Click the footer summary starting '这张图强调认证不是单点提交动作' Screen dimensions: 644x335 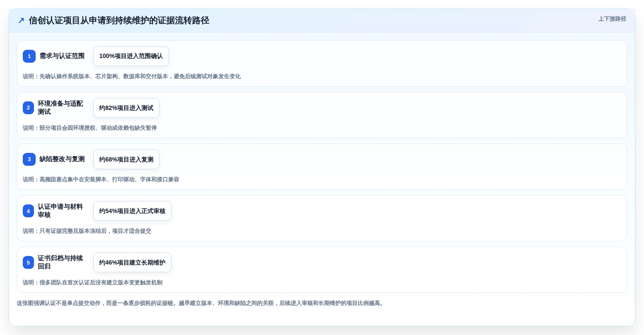pyautogui.click(x=201, y=303)
